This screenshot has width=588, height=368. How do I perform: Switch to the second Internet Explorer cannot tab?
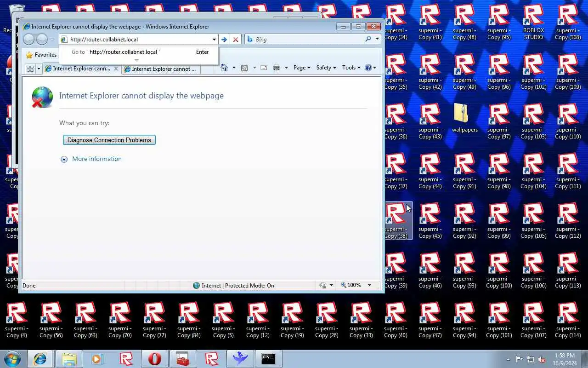point(161,69)
